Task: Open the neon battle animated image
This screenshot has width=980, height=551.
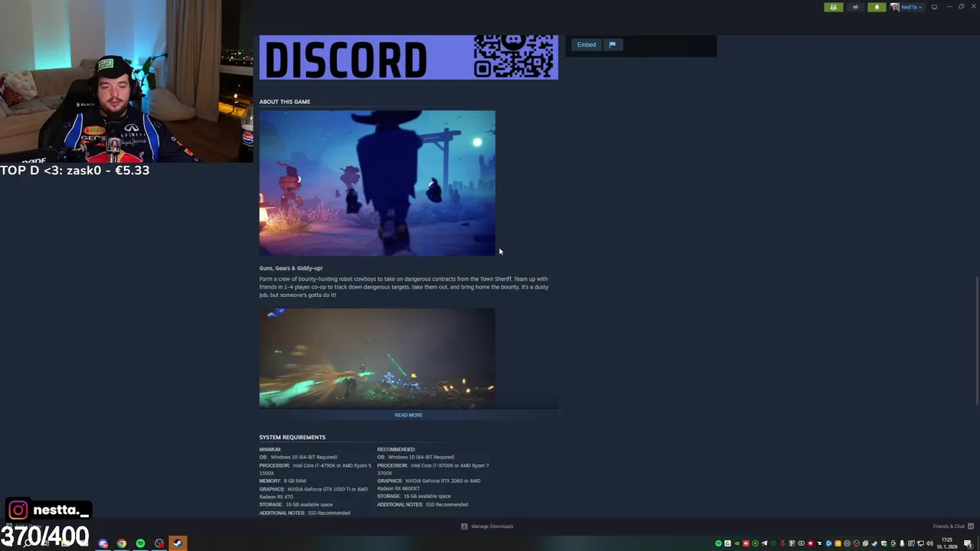Action: tap(377, 358)
